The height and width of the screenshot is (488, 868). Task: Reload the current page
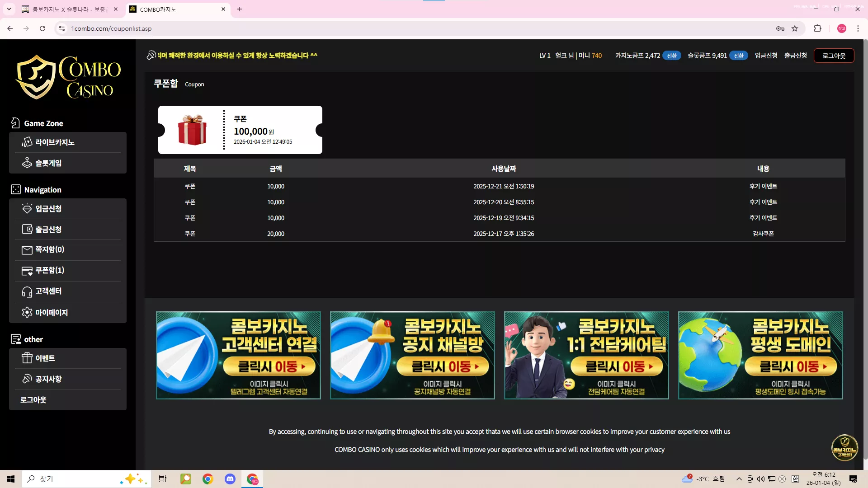click(42, 28)
